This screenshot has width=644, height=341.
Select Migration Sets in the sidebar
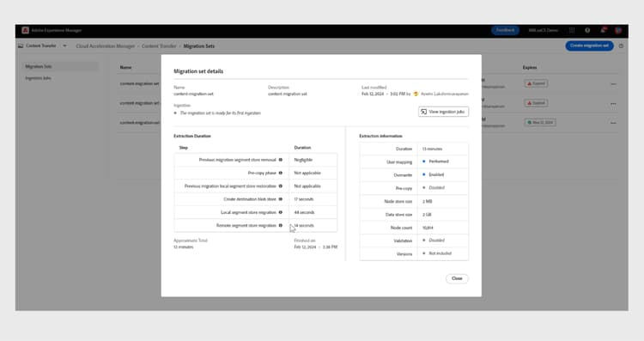[x=60, y=66]
